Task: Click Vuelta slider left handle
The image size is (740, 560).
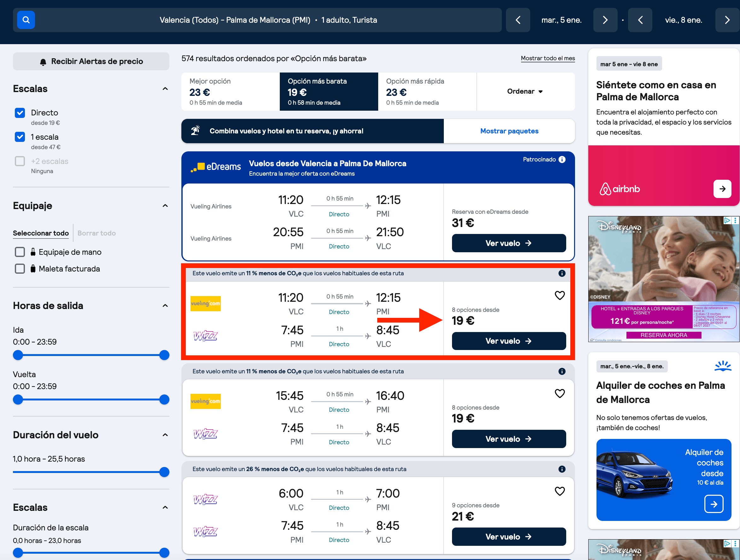Action: (x=18, y=400)
